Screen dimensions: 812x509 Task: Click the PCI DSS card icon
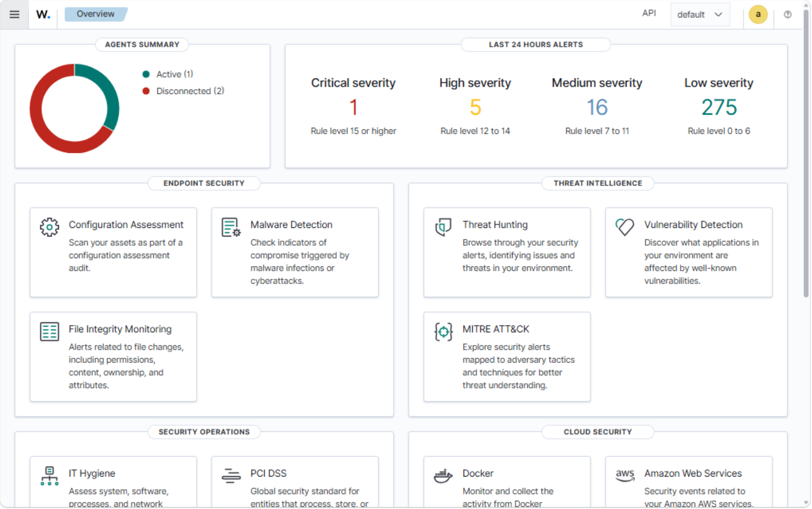tap(231, 476)
